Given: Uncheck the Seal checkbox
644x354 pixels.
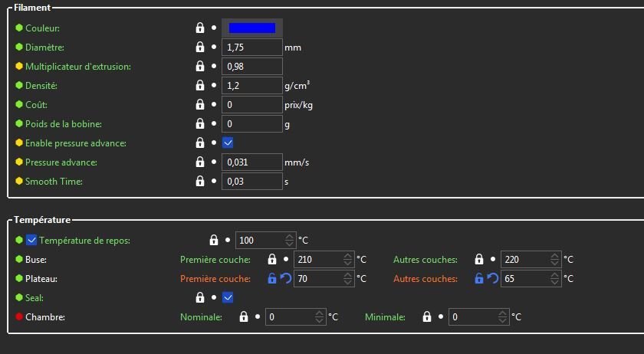Looking at the screenshot, I should click(x=228, y=297).
